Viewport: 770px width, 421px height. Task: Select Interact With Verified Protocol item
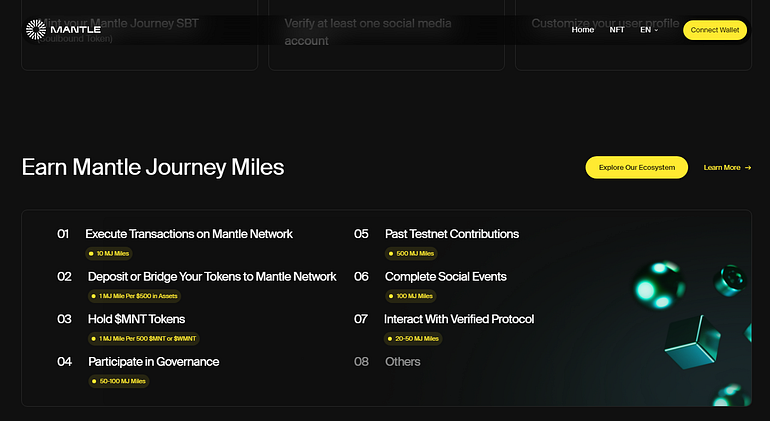pyautogui.click(x=459, y=319)
